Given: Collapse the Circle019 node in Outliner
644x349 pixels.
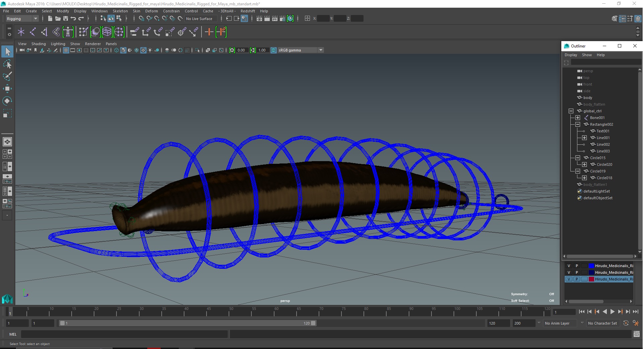Looking at the screenshot, I should click(578, 171).
